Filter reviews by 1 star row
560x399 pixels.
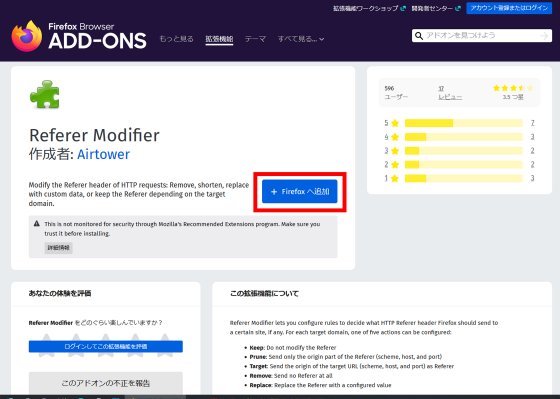click(459, 178)
